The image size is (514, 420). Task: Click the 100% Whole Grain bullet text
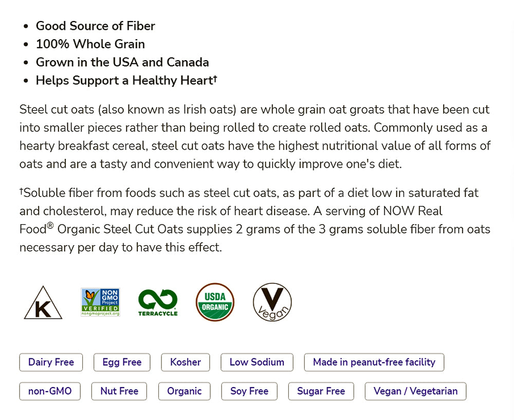[90, 44]
